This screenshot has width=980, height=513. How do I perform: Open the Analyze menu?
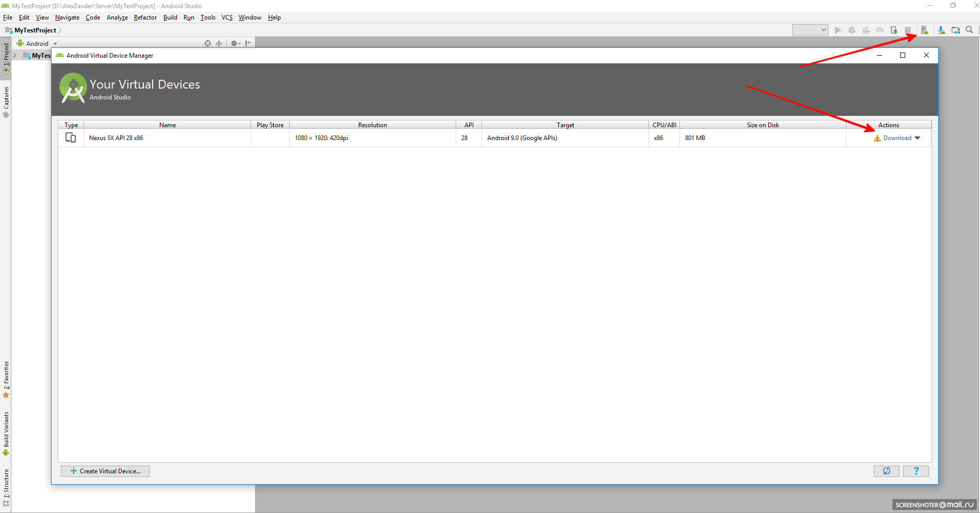[117, 18]
